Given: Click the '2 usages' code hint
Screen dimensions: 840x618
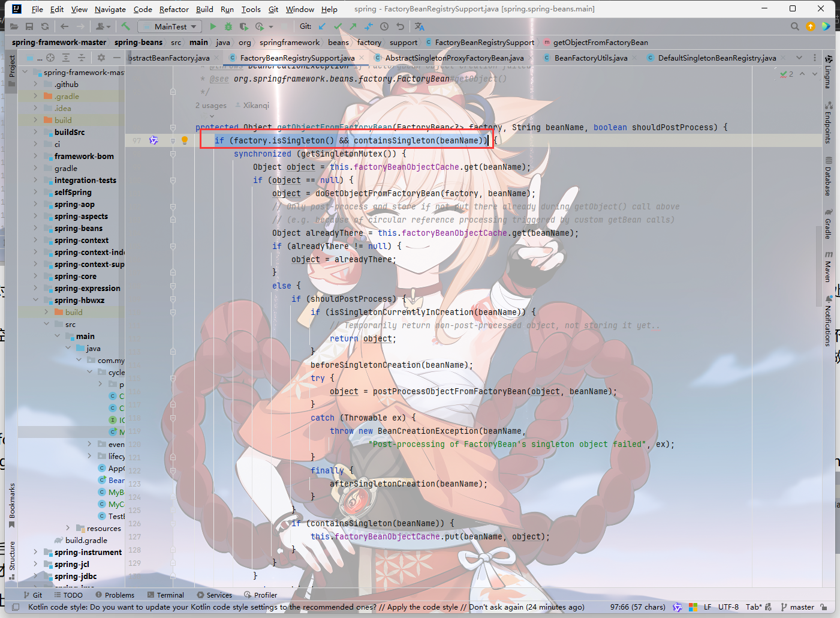Looking at the screenshot, I should tap(211, 106).
